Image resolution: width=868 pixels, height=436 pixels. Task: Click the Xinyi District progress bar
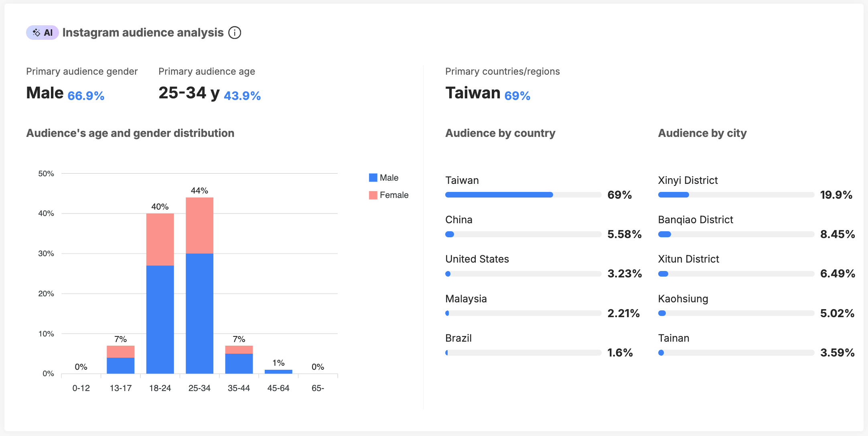click(736, 195)
